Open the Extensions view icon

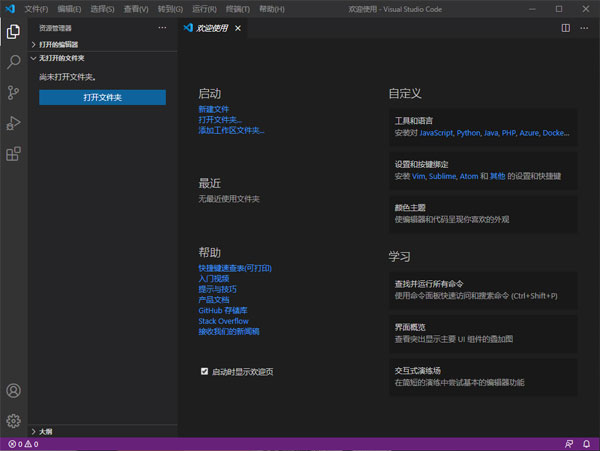13,154
